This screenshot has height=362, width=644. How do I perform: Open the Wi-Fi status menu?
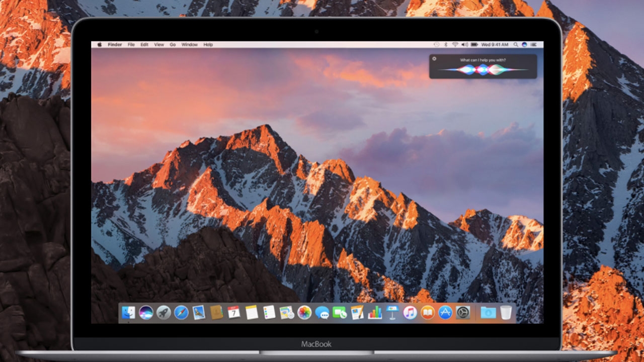(x=455, y=45)
